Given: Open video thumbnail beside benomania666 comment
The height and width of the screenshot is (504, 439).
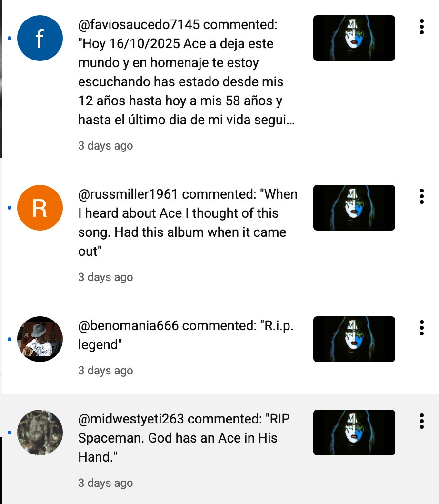Looking at the screenshot, I should (354, 339).
